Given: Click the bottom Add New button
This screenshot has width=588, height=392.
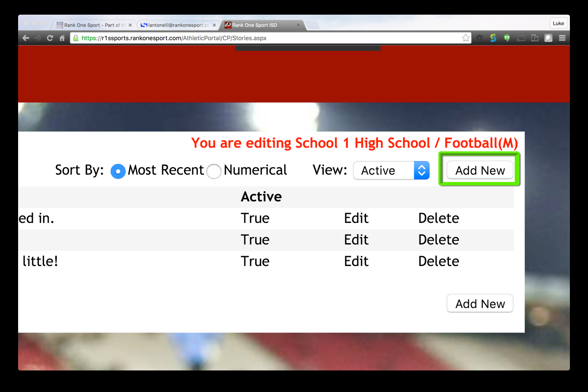Looking at the screenshot, I should [x=480, y=304].
